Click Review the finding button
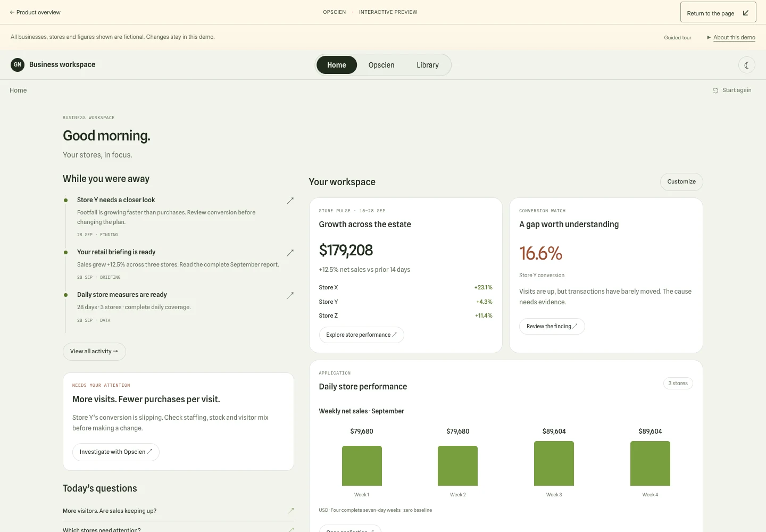Image resolution: width=766 pixels, height=532 pixels. point(552,327)
